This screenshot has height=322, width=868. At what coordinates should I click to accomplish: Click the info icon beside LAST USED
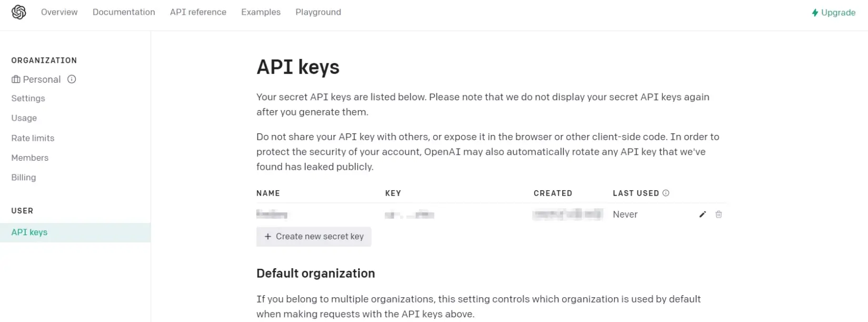tap(666, 193)
